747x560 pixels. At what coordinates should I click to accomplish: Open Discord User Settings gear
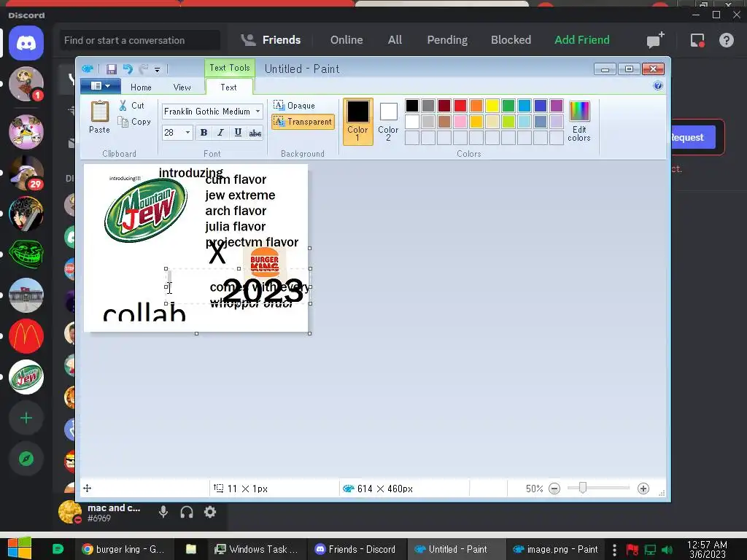[x=210, y=512]
